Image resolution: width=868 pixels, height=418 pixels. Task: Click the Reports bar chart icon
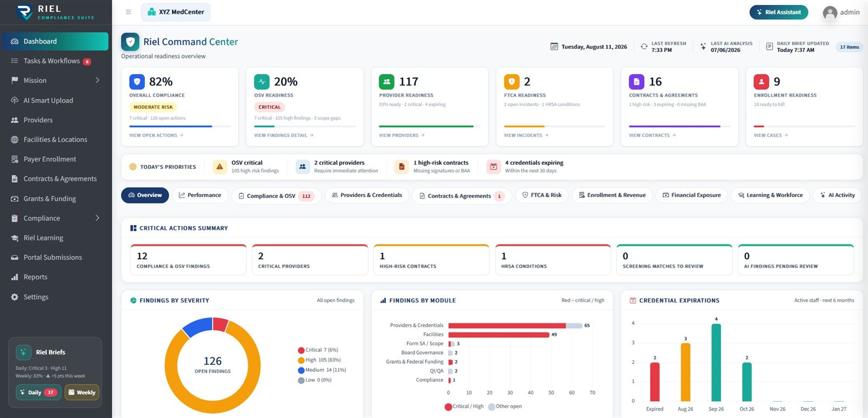click(15, 277)
